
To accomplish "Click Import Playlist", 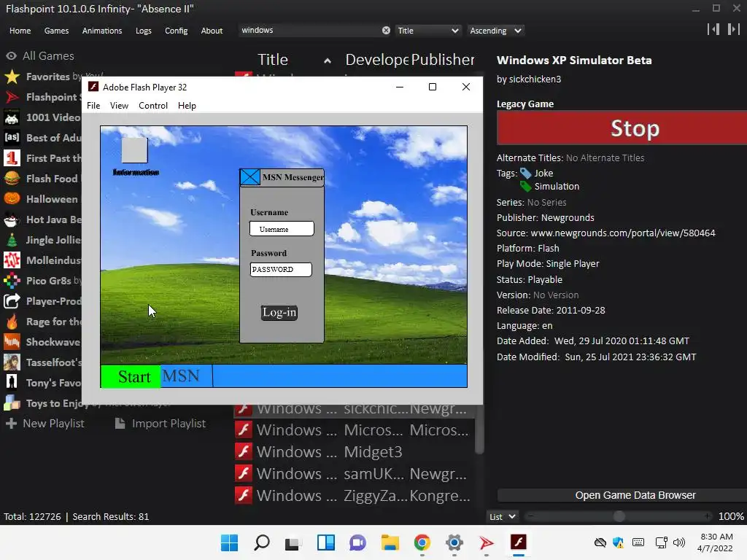I will point(160,424).
